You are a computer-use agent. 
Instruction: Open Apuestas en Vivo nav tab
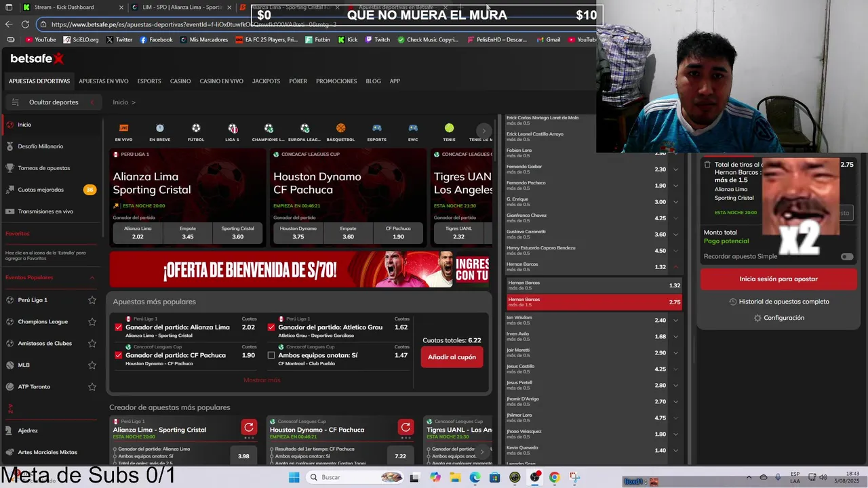(103, 81)
